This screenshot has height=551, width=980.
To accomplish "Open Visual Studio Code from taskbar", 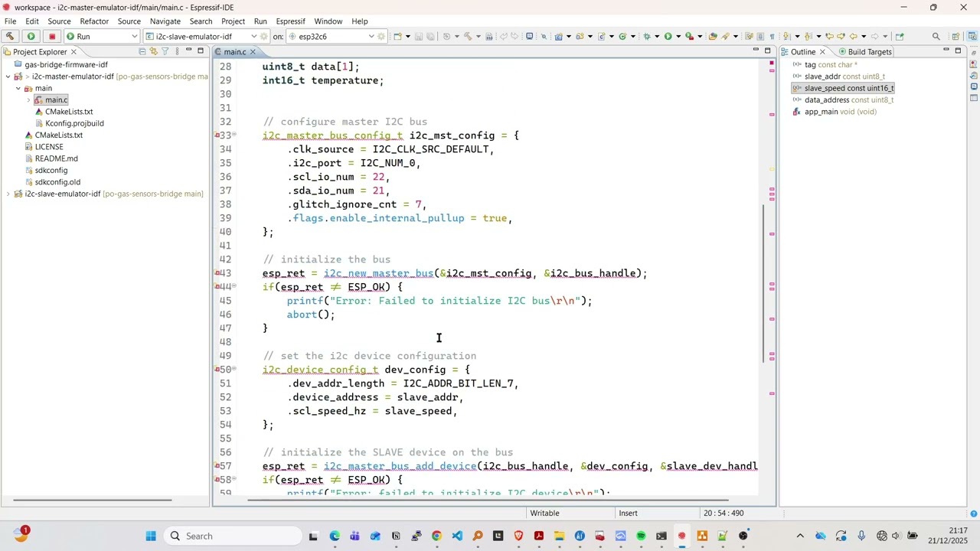I will pyautogui.click(x=457, y=536).
